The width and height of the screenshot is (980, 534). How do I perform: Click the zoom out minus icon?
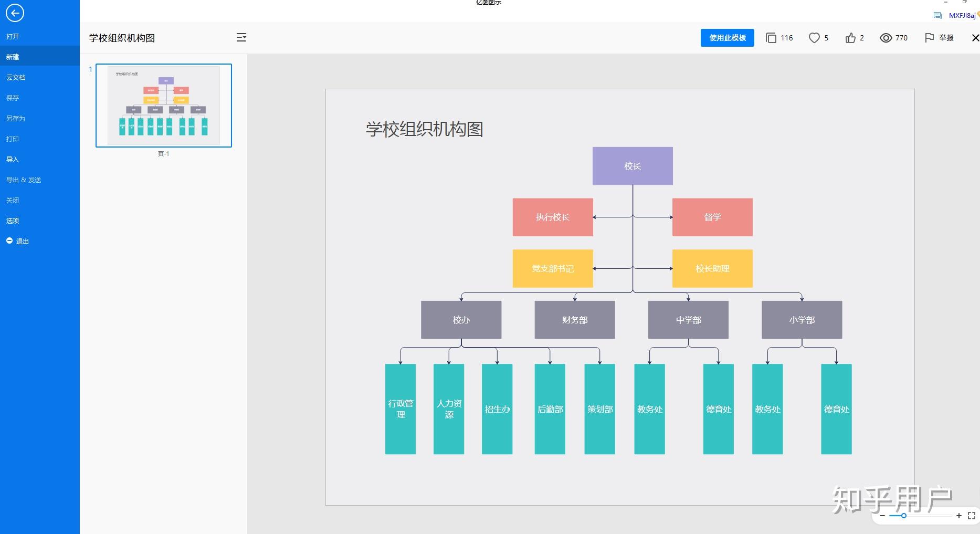[882, 516]
